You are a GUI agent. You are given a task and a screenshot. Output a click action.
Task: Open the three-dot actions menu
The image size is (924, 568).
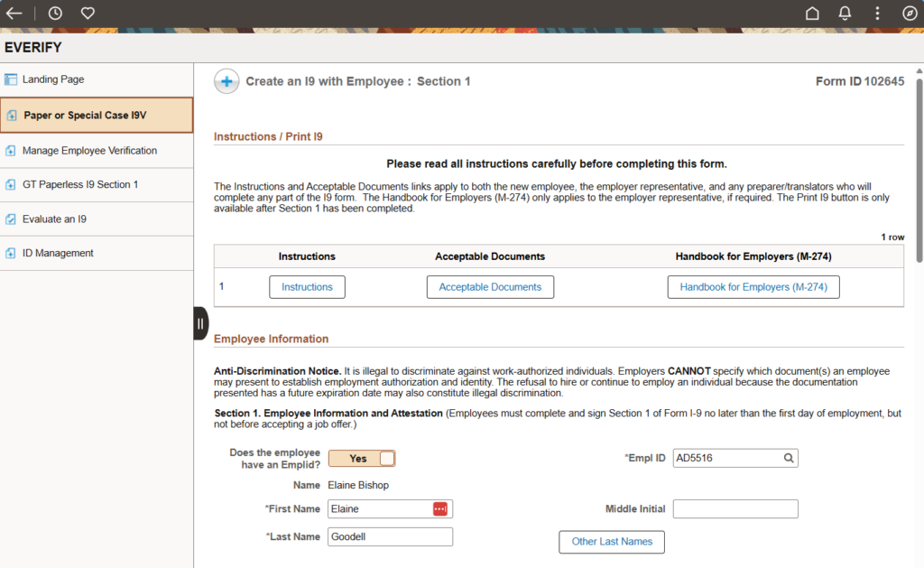pos(877,14)
